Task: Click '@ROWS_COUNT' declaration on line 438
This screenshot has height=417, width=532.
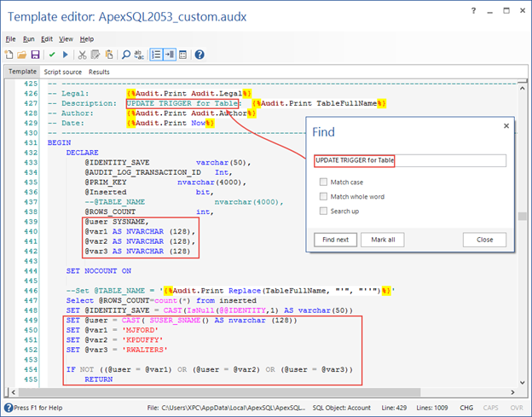Action: pos(110,211)
